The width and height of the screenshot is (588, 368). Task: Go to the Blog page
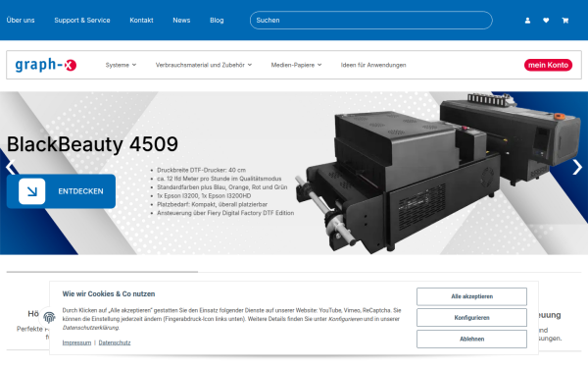pyautogui.click(x=217, y=21)
